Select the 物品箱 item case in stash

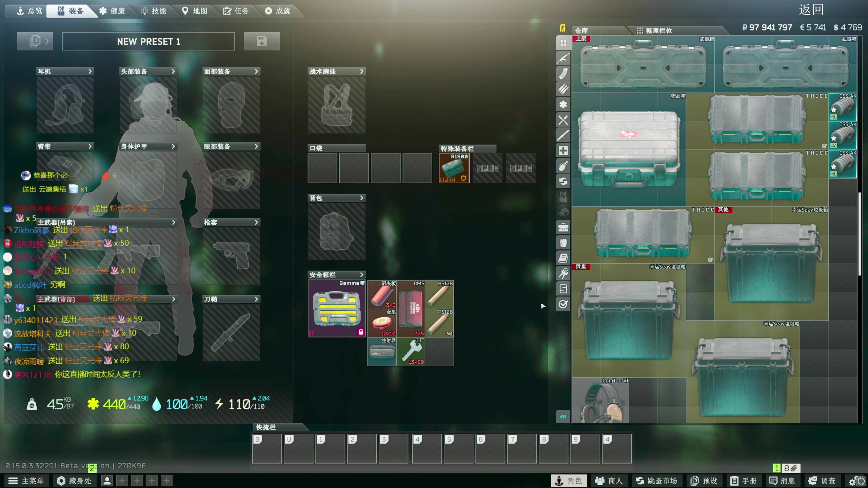tap(629, 150)
